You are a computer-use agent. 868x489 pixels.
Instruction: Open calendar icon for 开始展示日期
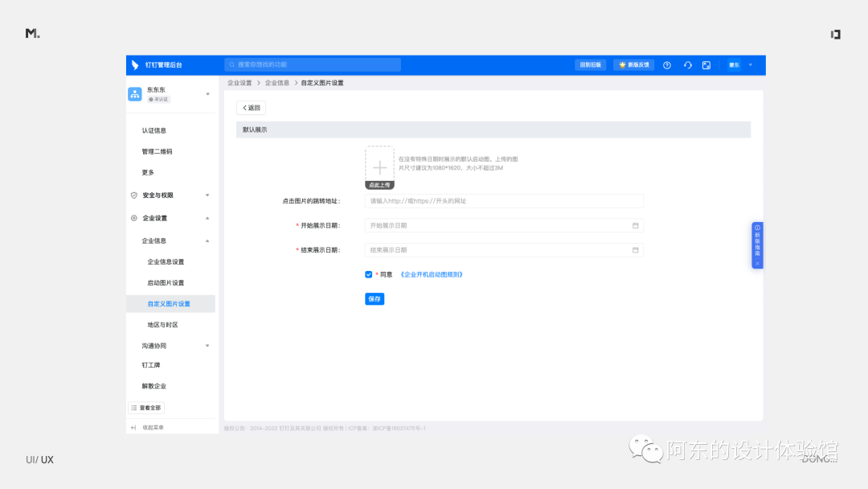click(636, 225)
